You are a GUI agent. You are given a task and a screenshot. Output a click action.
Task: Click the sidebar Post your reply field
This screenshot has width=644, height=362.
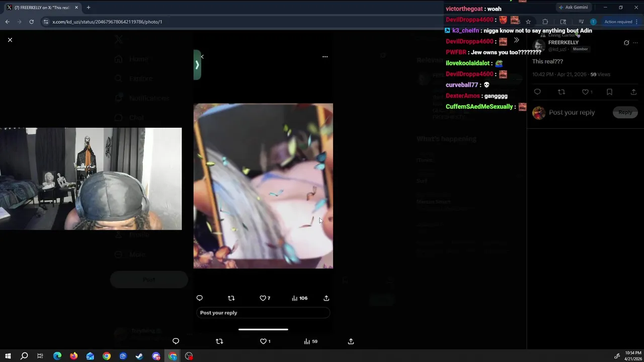(572, 113)
